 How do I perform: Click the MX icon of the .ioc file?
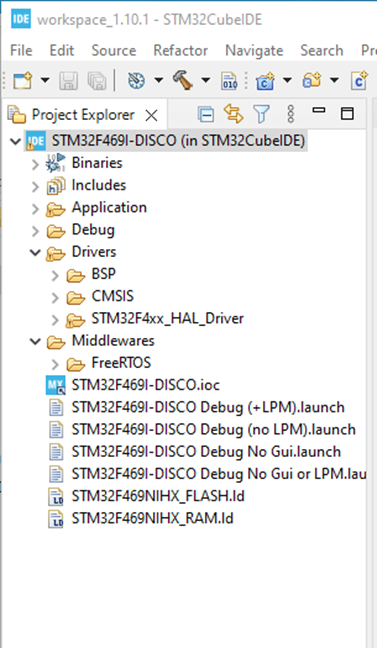tap(55, 386)
